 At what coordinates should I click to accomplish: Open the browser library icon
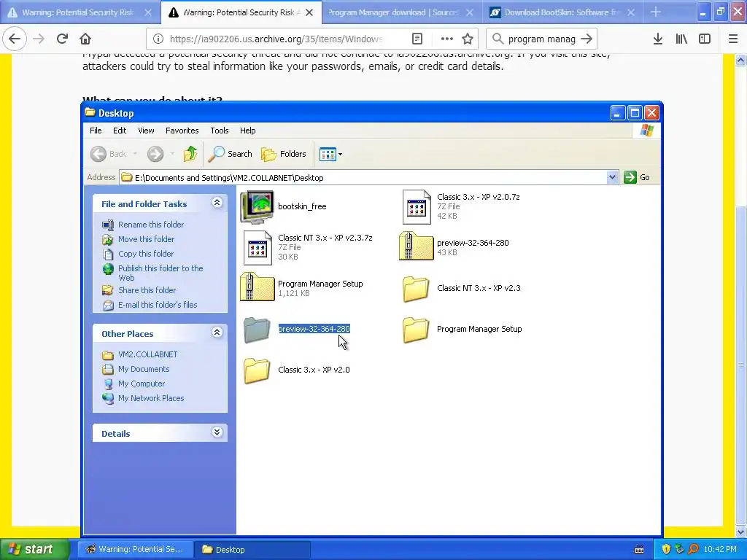click(681, 39)
